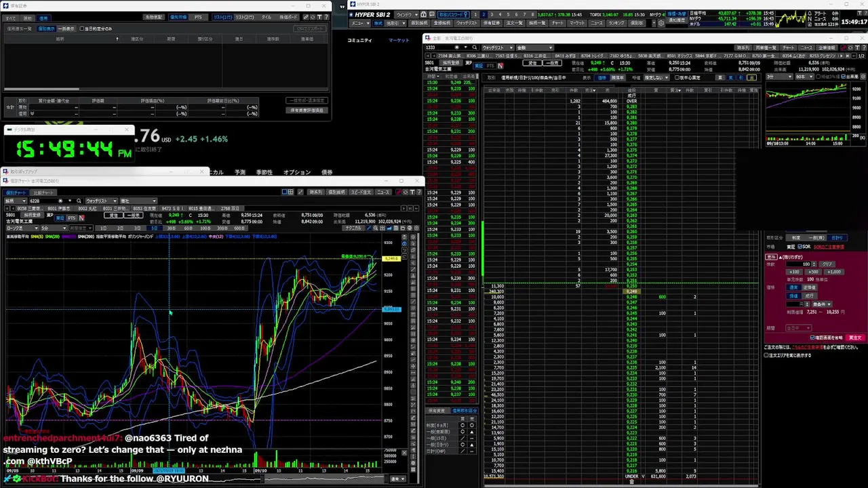Open the メニュー dropdown
The height and width of the screenshot is (488, 868).
click(x=361, y=23)
